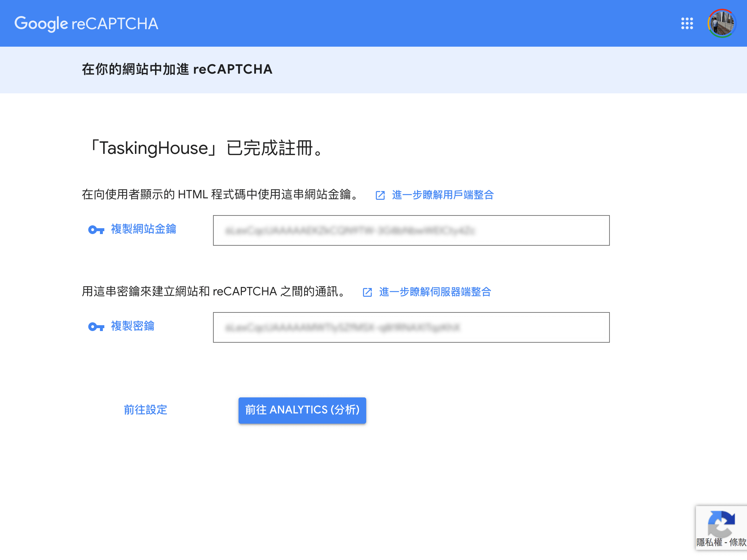Open the Google apps grid icon
Image resolution: width=747 pixels, height=560 pixels.
tap(687, 23)
